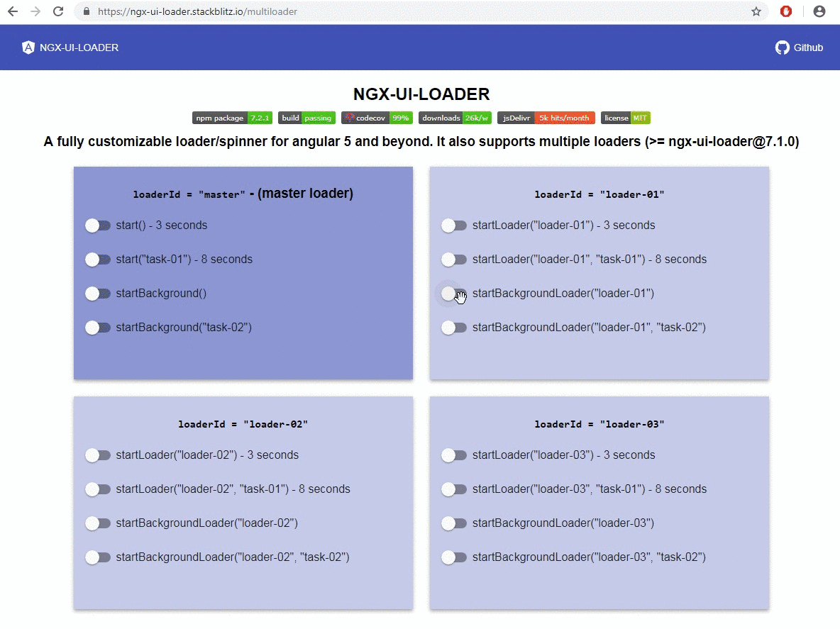Toggle startLoader("loader-03") - 3 seconds switch
The height and width of the screenshot is (629, 840).
click(454, 455)
